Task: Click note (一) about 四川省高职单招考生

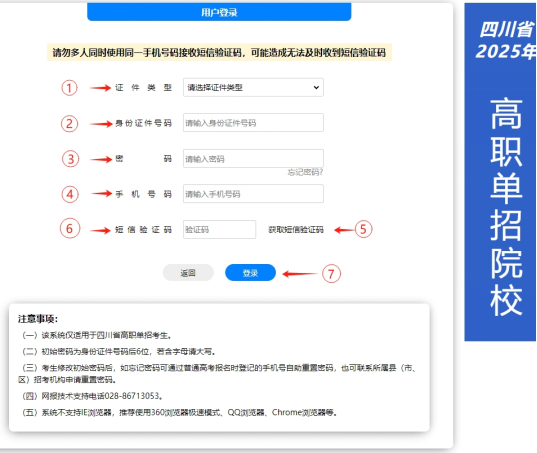Action: 96,336
